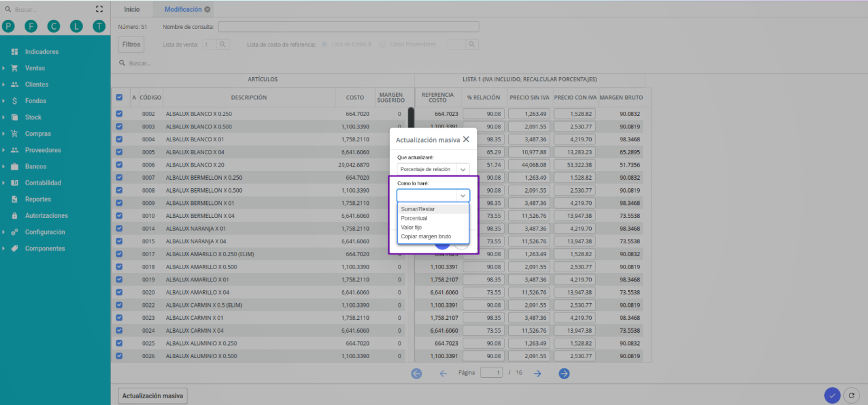This screenshot has width=868, height=405.
Task: Click the % Relación field for code 0002
Action: coord(484,114)
